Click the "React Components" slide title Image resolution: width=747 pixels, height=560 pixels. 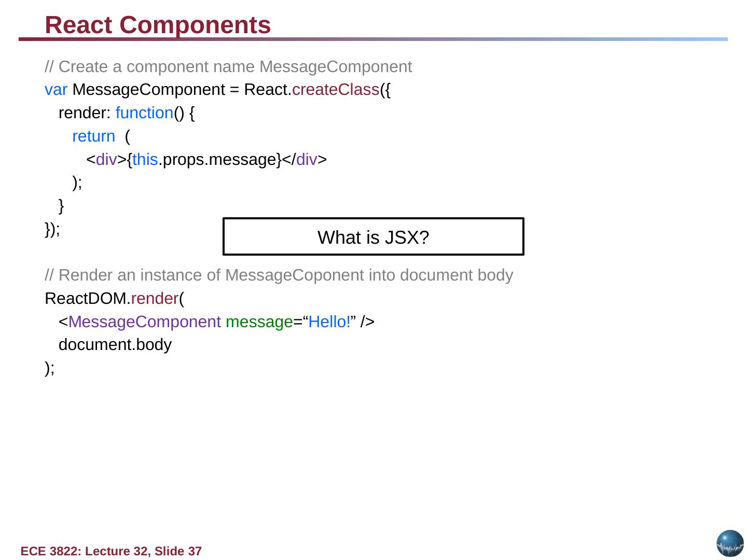[158, 25]
